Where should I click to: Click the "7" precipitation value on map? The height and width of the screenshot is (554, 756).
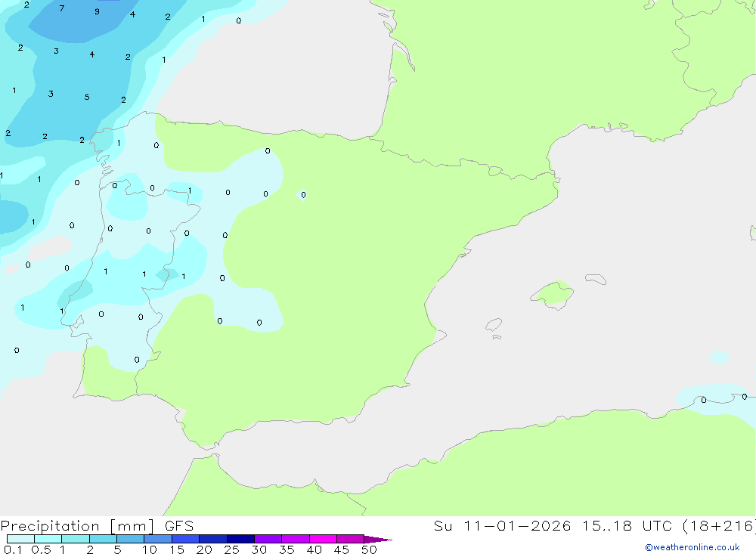coord(62,8)
